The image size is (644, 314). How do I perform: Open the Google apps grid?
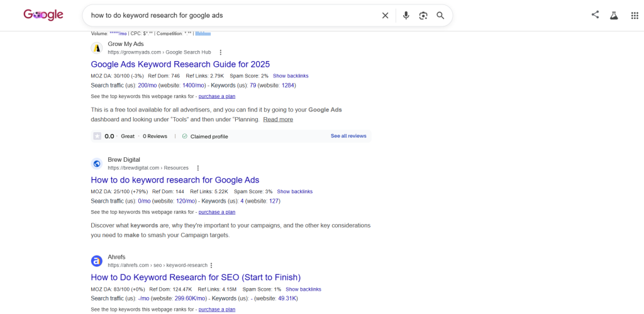(634, 16)
